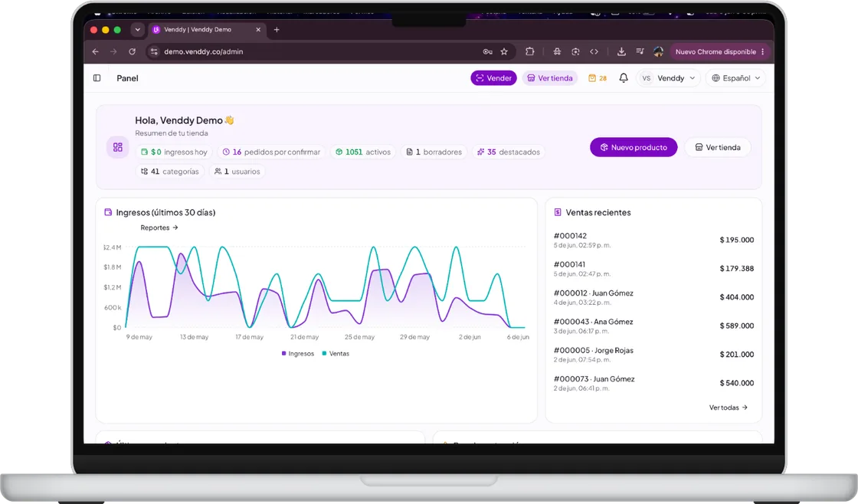Open the Chrome extensions puzzle icon
The height and width of the screenshot is (504, 858).
(529, 51)
